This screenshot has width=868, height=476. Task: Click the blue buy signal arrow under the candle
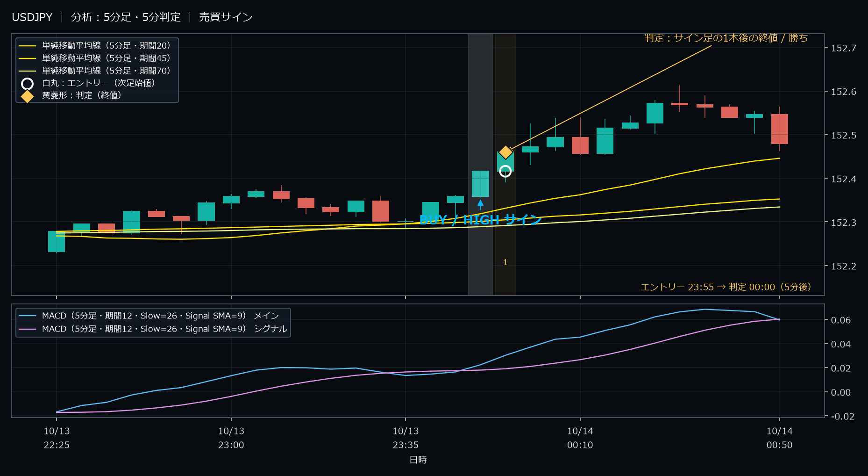coord(480,204)
